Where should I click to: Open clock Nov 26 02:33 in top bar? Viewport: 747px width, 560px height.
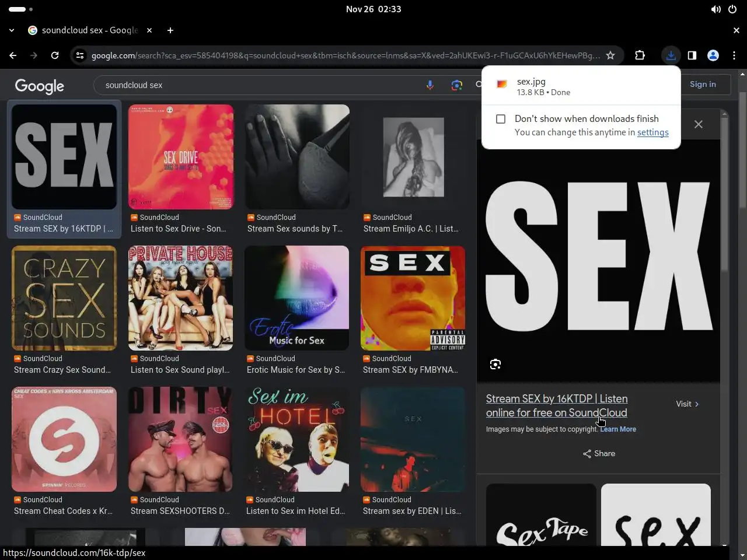pos(373,9)
